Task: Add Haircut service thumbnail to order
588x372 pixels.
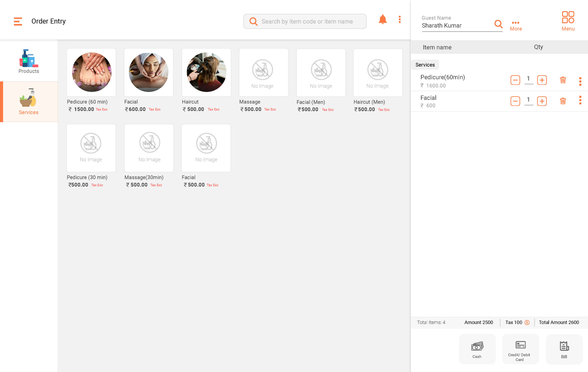Action: click(x=206, y=72)
